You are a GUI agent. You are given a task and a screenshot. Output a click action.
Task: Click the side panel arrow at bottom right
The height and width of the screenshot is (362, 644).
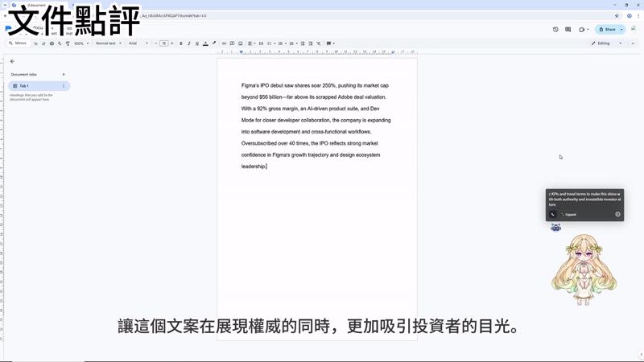coord(641,355)
